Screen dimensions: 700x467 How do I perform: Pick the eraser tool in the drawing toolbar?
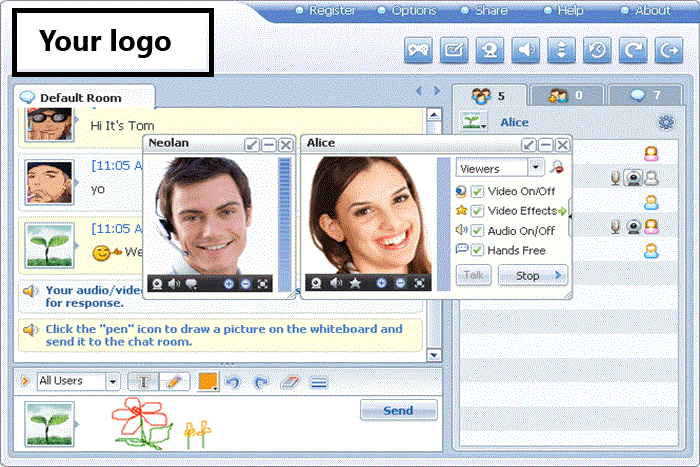[x=291, y=381]
